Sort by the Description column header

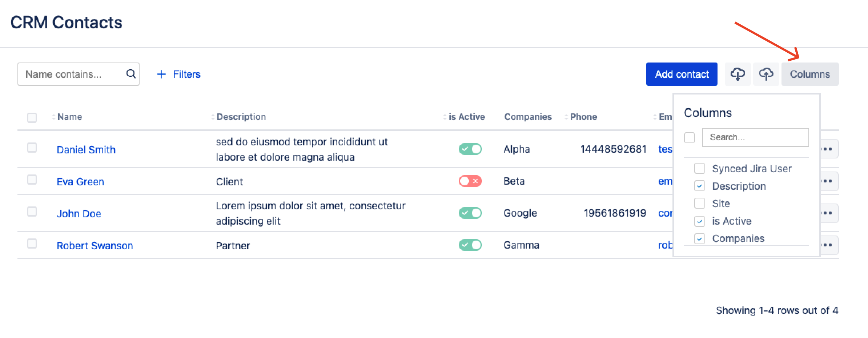[x=241, y=117]
